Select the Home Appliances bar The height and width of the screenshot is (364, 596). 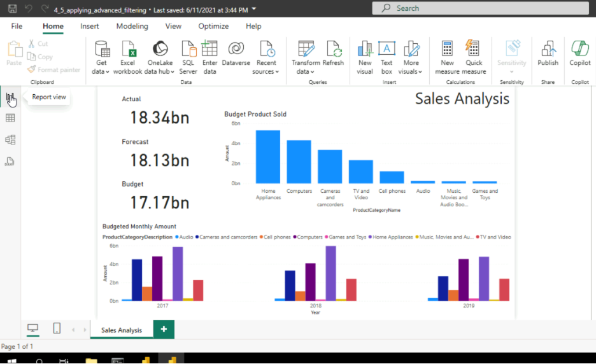pyautogui.click(x=268, y=157)
